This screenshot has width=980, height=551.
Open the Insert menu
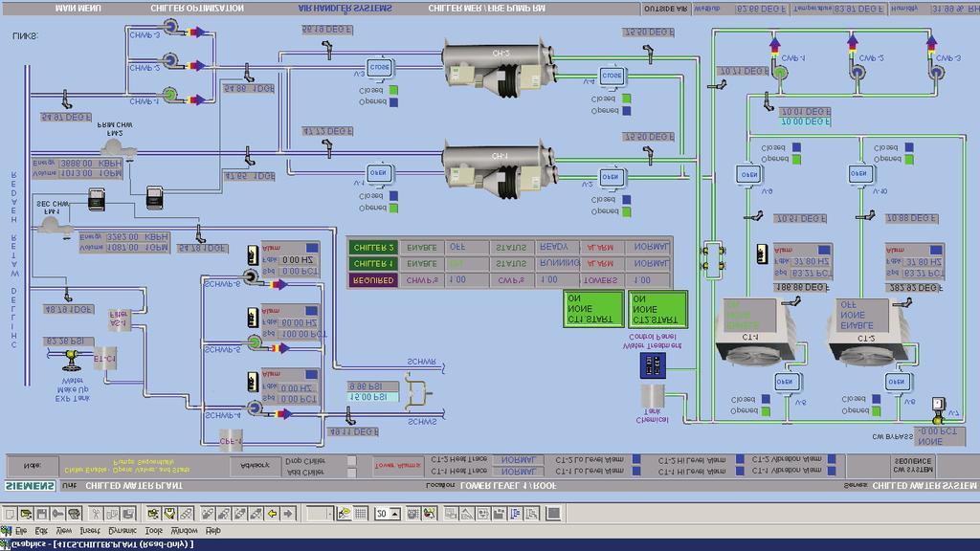click(x=90, y=530)
